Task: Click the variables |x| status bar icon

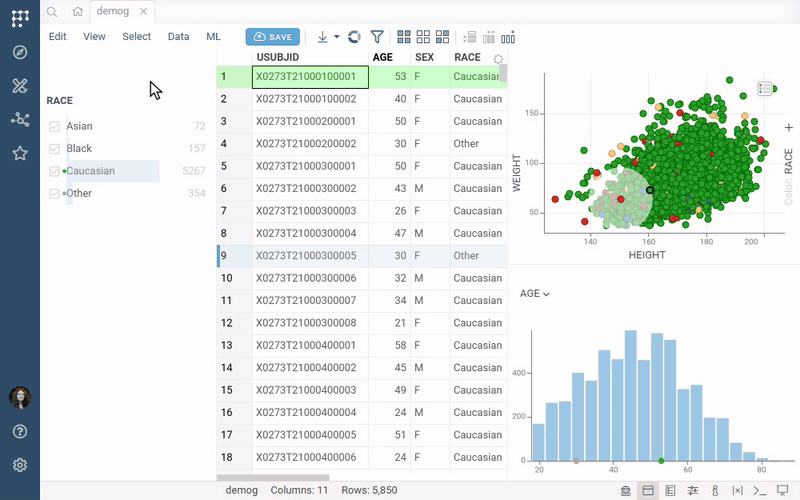Action: click(x=737, y=491)
